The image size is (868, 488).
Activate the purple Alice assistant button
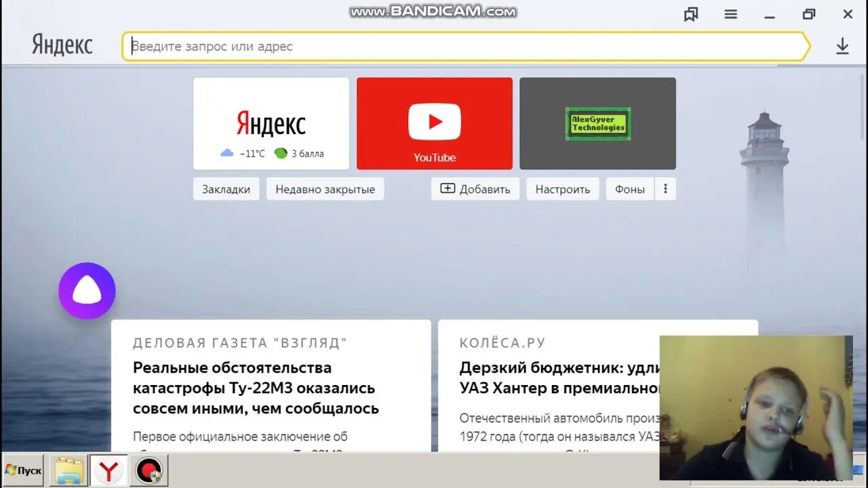87,291
